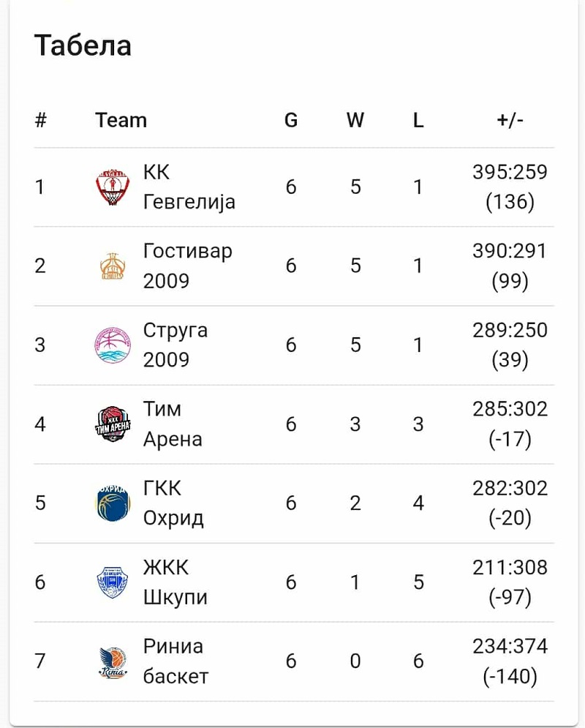
Task: Click the Tim Arena team logo
Action: 113,424
